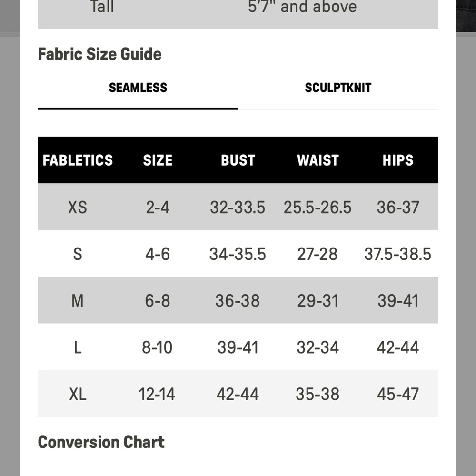Image resolution: width=476 pixels, height=476 pixels.
Task: Click the Tall height row label
Action: tap(102, 7)
